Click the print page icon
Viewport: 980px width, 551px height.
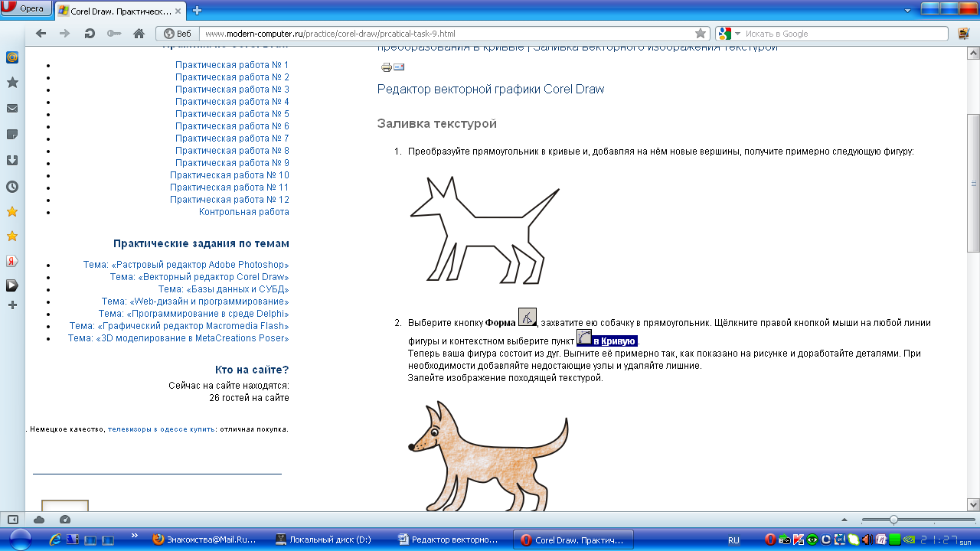(x=387, y=67)
